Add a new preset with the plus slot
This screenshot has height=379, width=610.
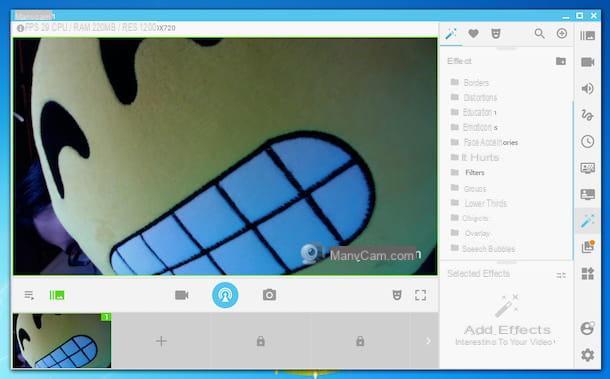coord(161,341)
